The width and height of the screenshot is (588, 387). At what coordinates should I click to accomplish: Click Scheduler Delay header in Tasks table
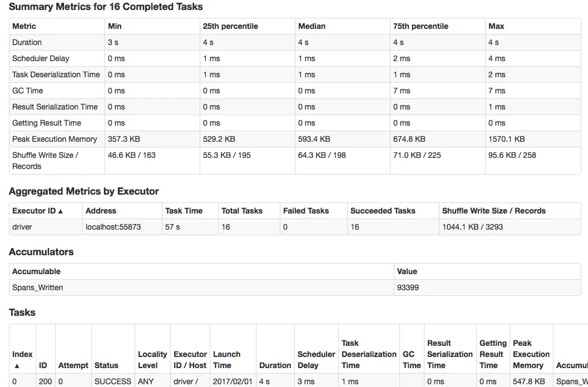tap(316, 360)
